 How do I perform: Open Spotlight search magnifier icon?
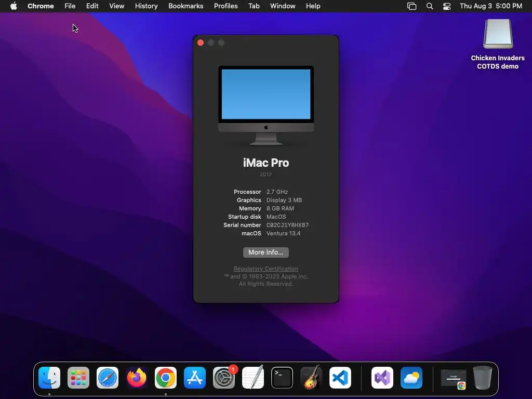430,6
